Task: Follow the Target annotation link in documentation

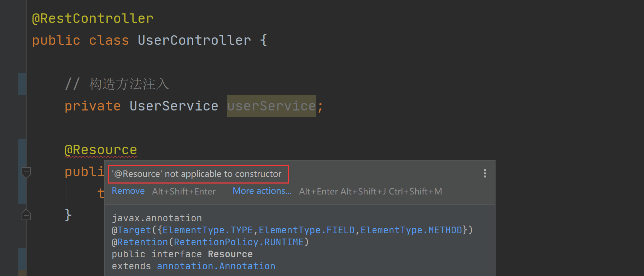Action: 134,230
